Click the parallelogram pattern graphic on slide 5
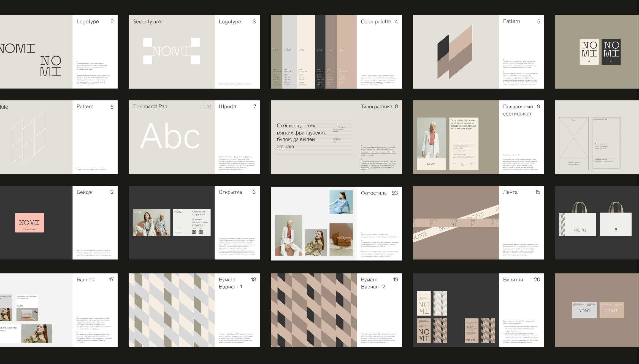 pos(455,52)
